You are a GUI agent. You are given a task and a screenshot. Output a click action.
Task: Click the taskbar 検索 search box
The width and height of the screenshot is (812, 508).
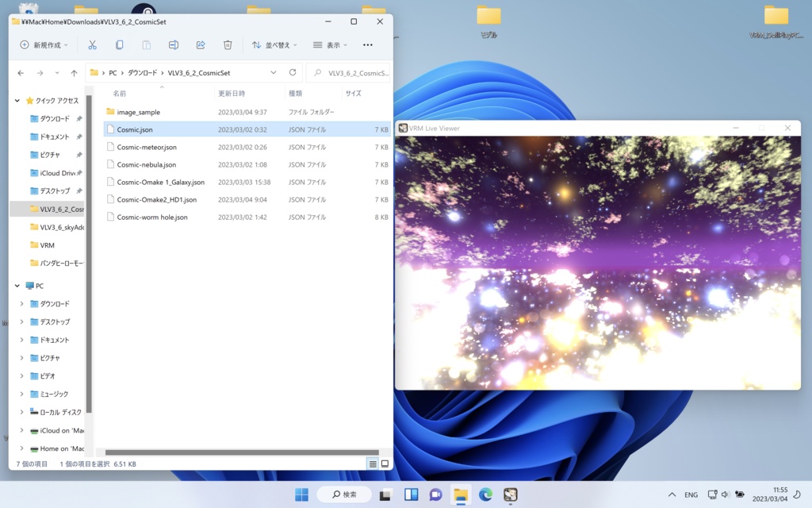coord(344,495)
